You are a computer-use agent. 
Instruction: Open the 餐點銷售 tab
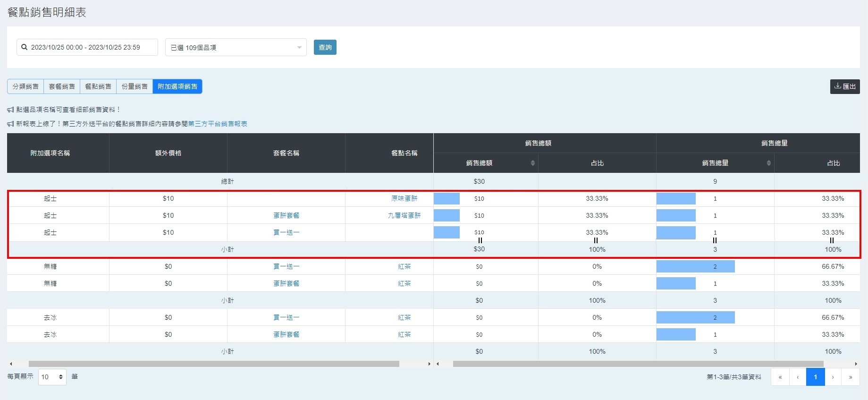[x=98, y=86]
